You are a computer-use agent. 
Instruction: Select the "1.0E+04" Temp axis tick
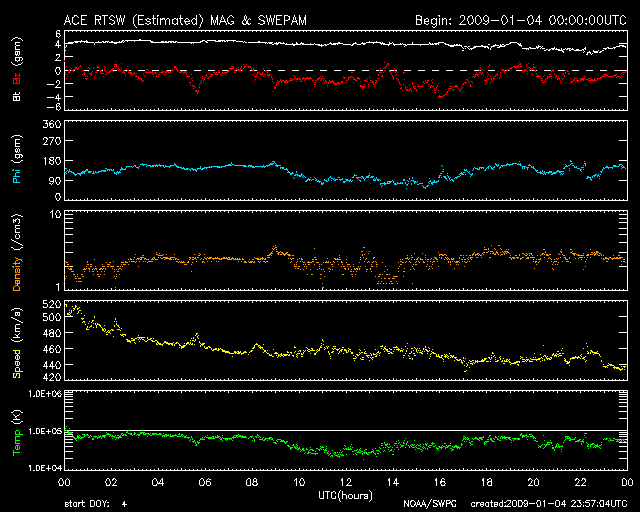pos(45,468)
